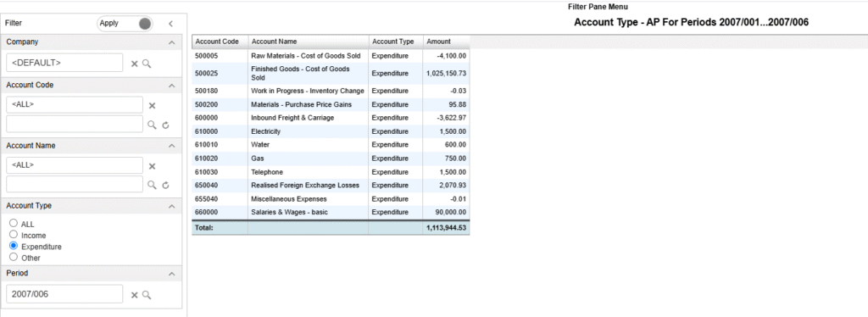
Task: Select account code 500005 cell
Action: 220,56
